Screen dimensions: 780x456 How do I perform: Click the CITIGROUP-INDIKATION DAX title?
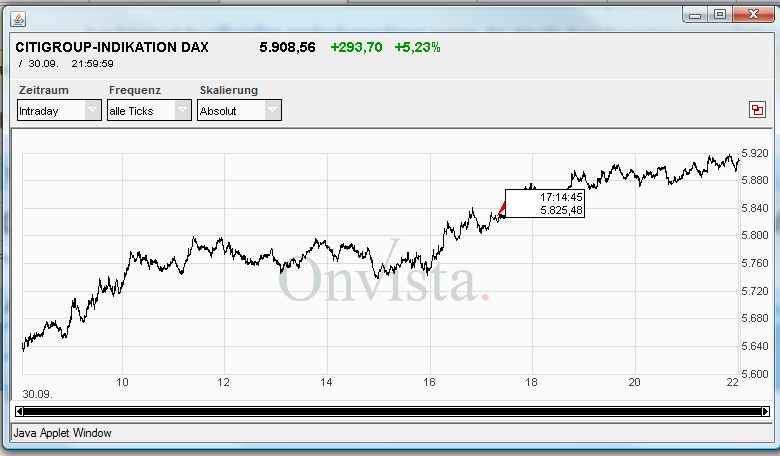pyautogui.click(x=112, y=47)
